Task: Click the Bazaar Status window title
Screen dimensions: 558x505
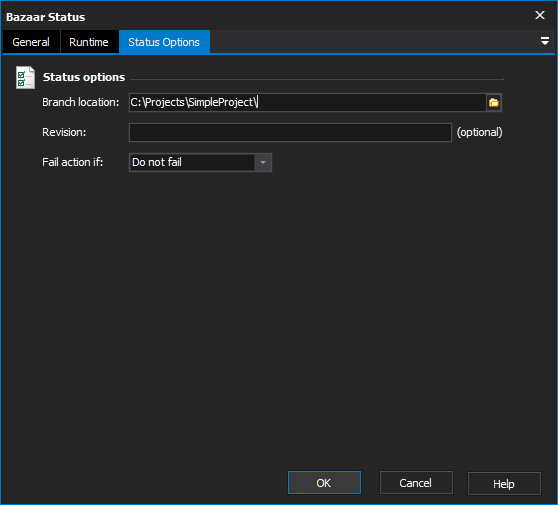Action: tap(46, 17)
